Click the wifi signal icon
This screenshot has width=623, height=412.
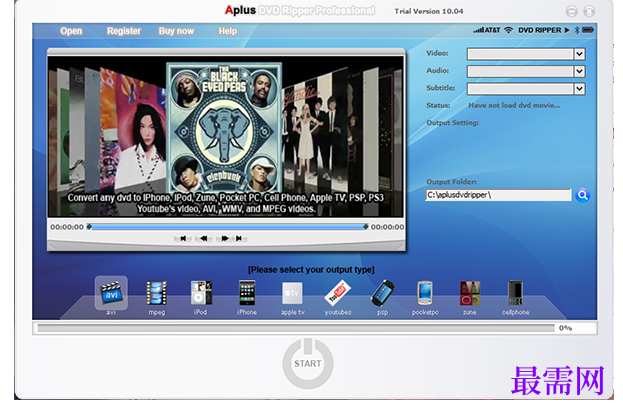(x=508, y=30)
